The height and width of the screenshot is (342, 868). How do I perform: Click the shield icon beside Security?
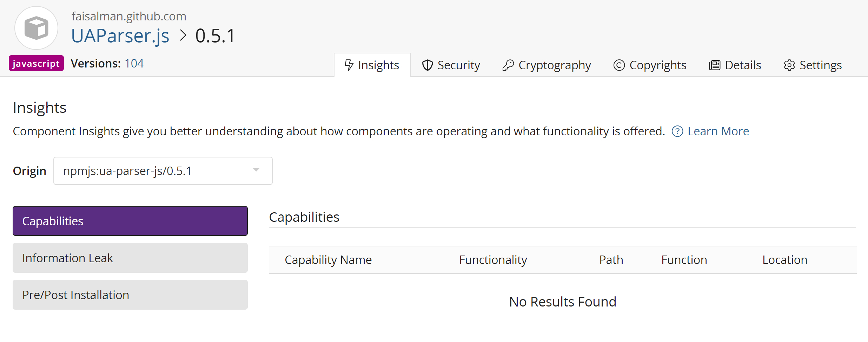(x=428, y=65)
